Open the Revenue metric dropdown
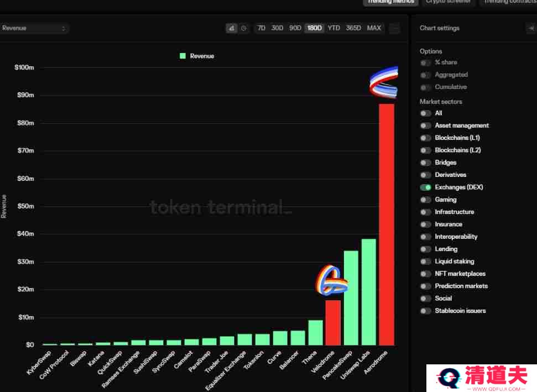Image resolution: width=537 pixels, height=392 pixels. [34, 28]
